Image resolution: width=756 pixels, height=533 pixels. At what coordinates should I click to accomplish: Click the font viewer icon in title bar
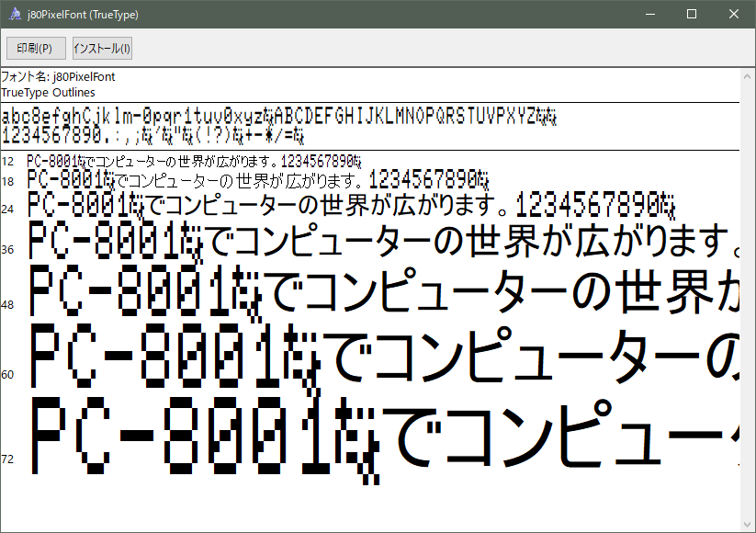click(x=16, y=14)
